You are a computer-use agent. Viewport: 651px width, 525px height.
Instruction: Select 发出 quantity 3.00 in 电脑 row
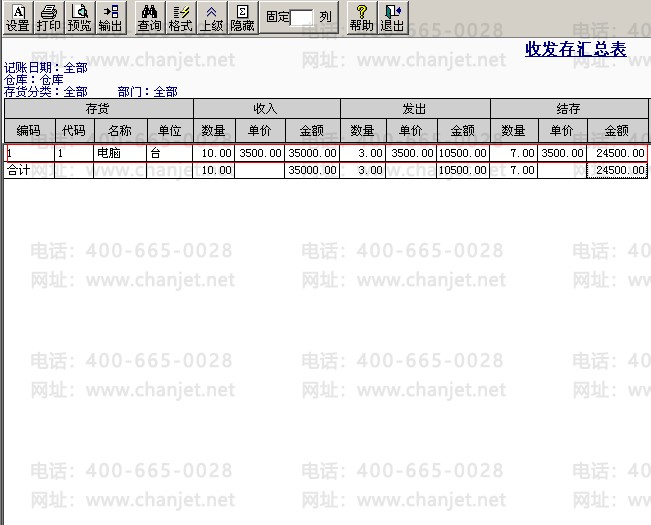(362, 153)
